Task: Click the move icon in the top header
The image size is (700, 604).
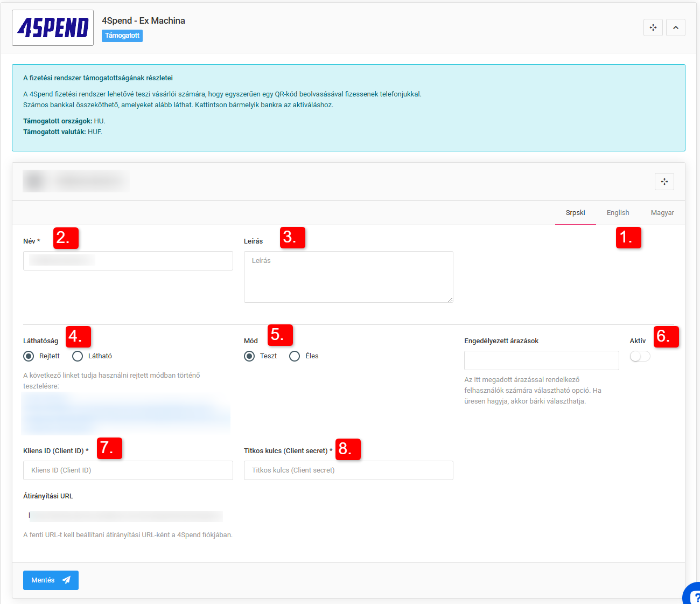Action: [653, 27]
